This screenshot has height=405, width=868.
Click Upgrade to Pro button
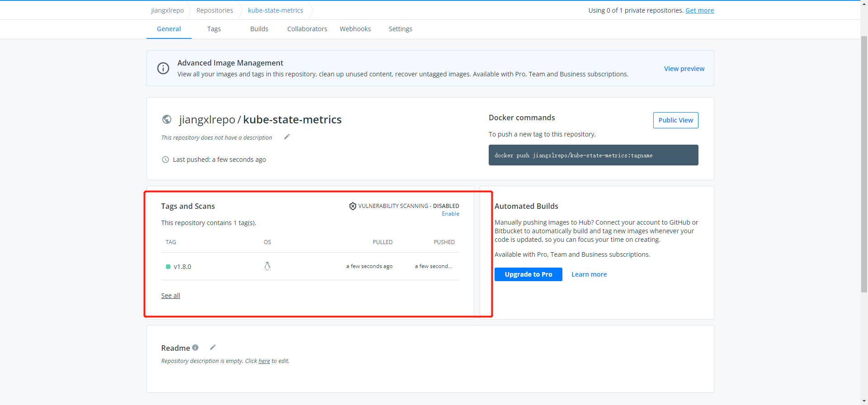[x=528, y=274]
